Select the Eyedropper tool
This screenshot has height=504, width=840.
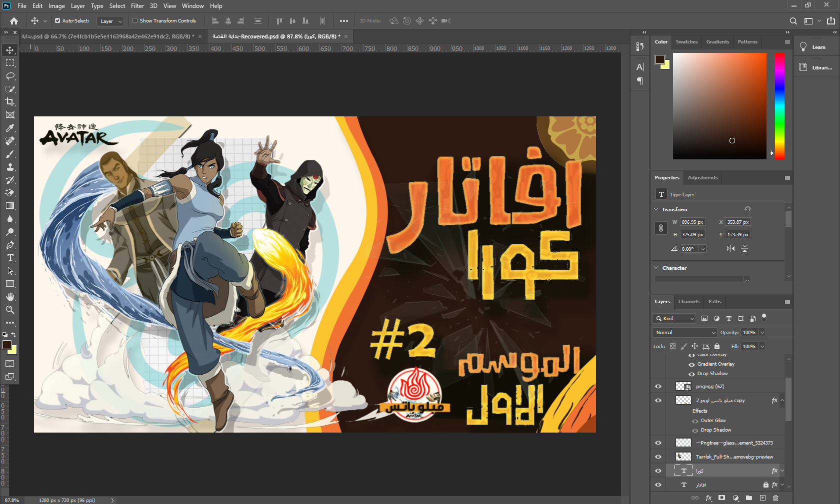(x=10, y=128)
